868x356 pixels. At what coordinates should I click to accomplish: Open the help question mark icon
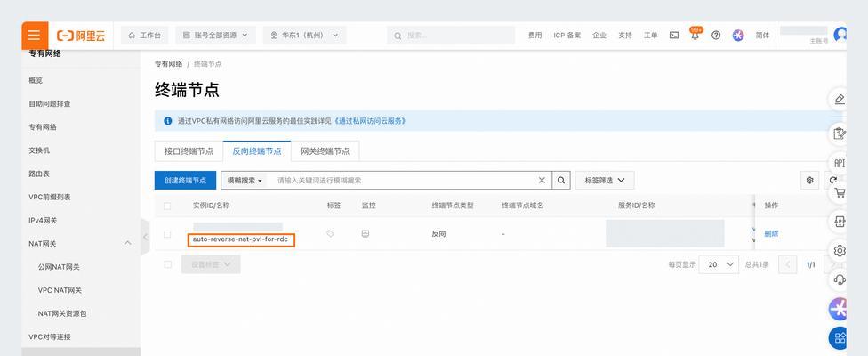tap(716, 35)
